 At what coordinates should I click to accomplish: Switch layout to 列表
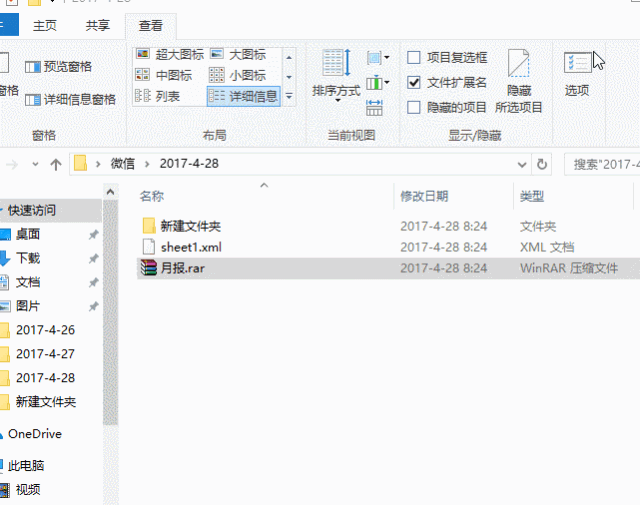pos(157,96)
